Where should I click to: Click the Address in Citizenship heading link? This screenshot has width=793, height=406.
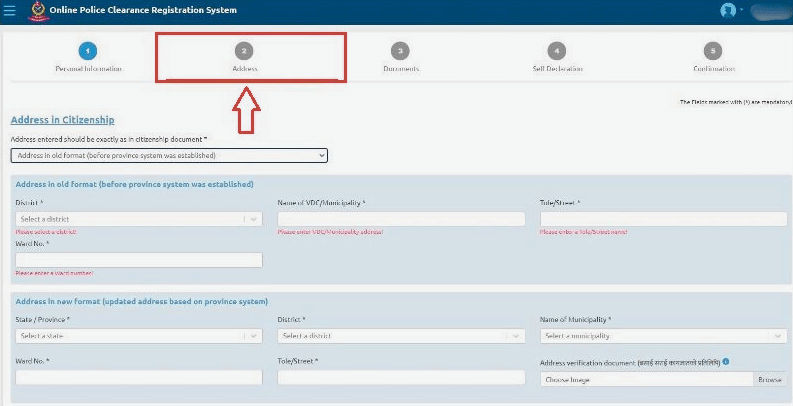click(x=63, y=120)
